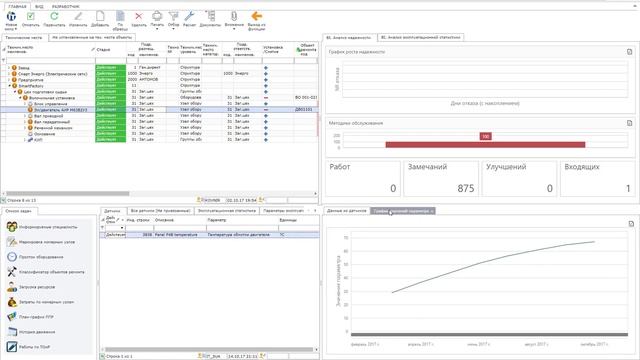Screen dimensions: 640x360
Task: Open the Затраты money bag task icon
Action: 12,302
